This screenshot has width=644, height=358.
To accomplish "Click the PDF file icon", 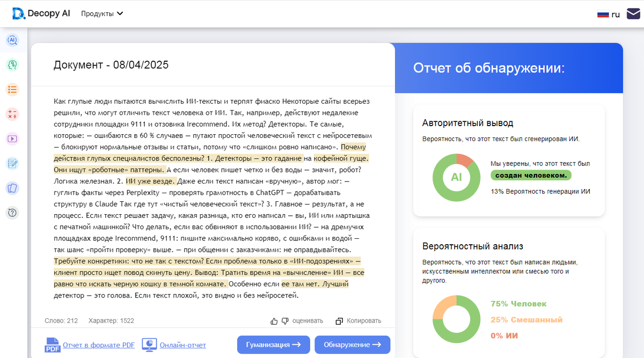I will (53, 345).
